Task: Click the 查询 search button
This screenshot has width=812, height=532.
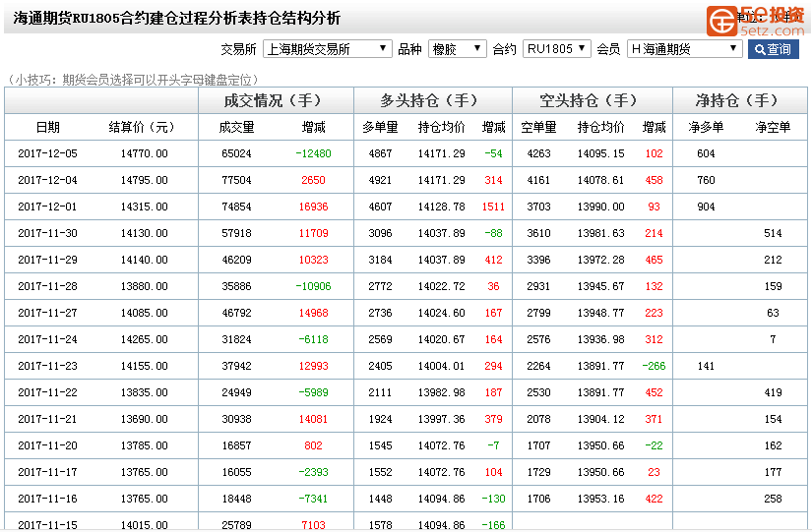Action: tap(773, 49)
